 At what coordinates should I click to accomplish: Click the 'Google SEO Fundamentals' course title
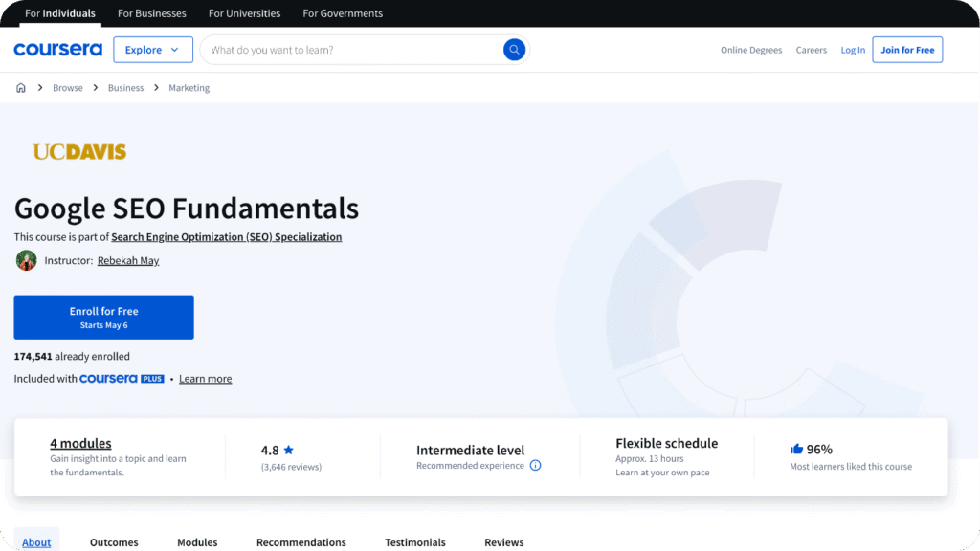click(187, 208)
